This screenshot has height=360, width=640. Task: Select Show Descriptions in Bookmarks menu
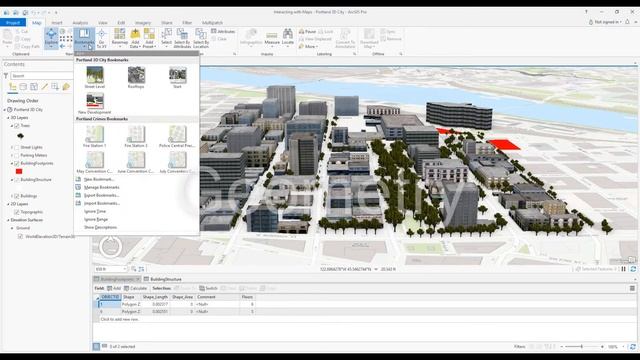tap(100, 227)
